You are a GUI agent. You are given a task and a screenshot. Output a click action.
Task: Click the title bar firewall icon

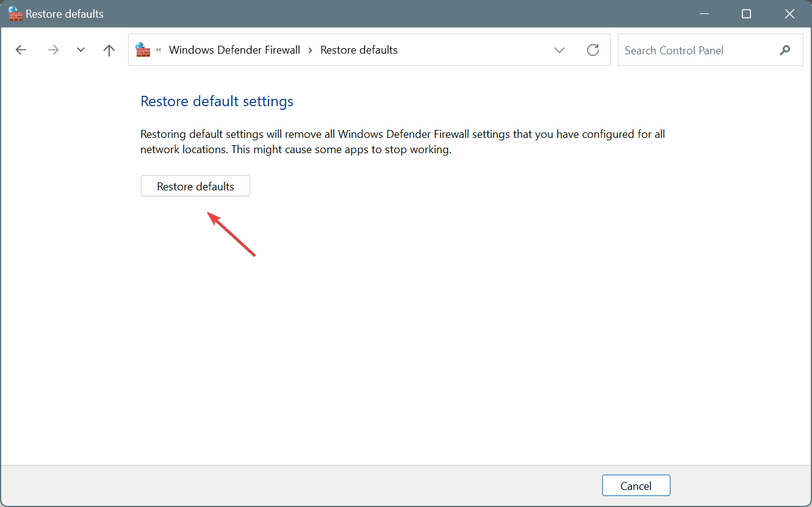15,13
